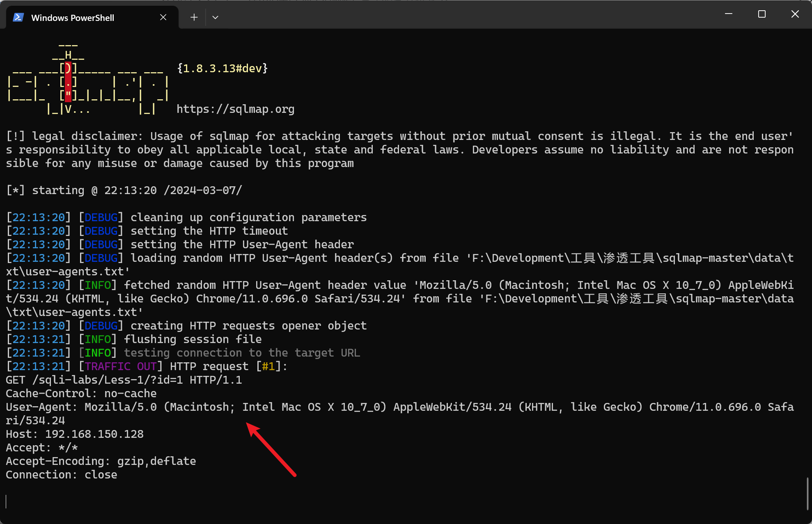Click the https://sqlmap.org URL text
812x524 pixels.
click(236, 109)
